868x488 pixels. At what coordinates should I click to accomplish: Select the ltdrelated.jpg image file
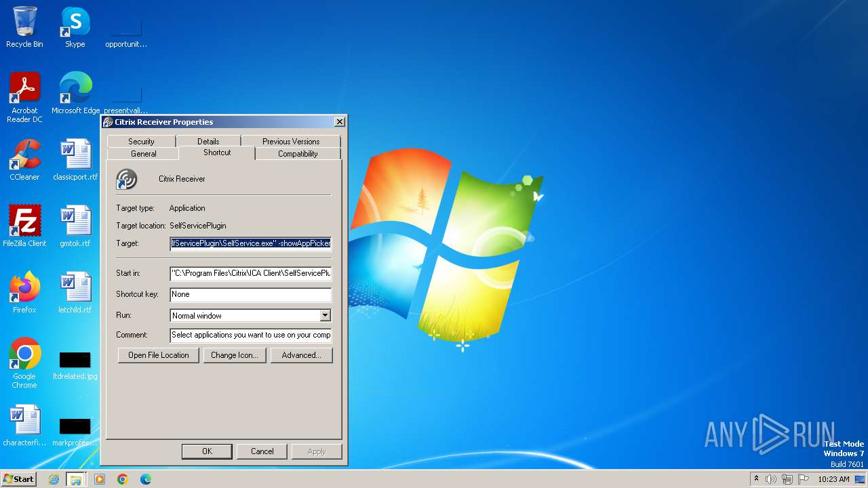click(75, 363)
